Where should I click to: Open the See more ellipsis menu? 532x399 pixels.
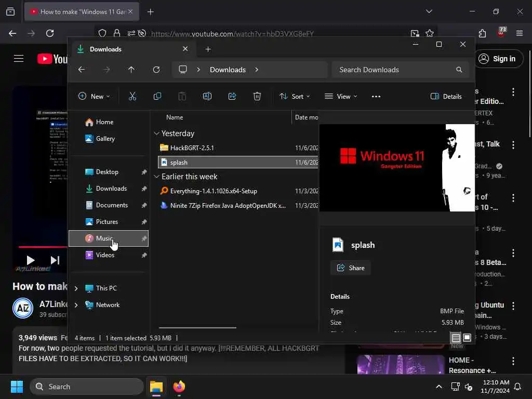tap(376, 96)
